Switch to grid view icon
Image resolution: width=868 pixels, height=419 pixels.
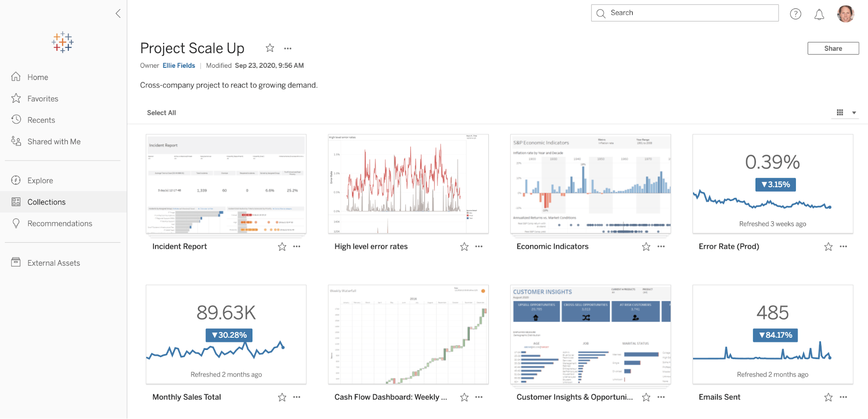pyautogui.click(x=840, y=112)
